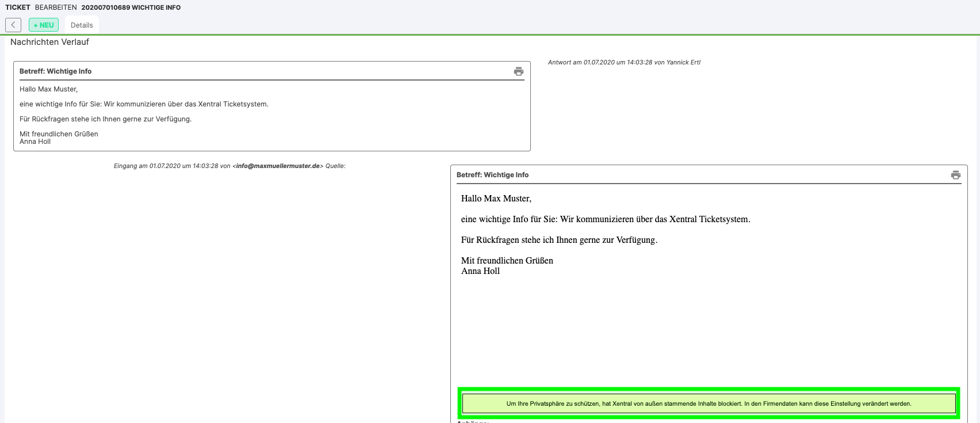This screenshot has height=423, width=980.
Task: Click the Für Rückfragen line in left message
Action: coord(105,119)
